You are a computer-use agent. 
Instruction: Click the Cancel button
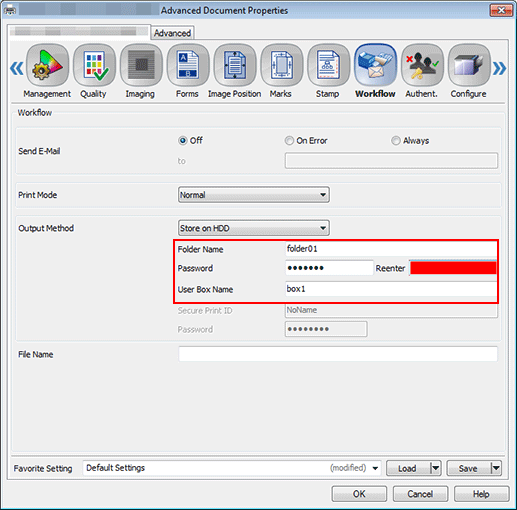click(420, 494)
